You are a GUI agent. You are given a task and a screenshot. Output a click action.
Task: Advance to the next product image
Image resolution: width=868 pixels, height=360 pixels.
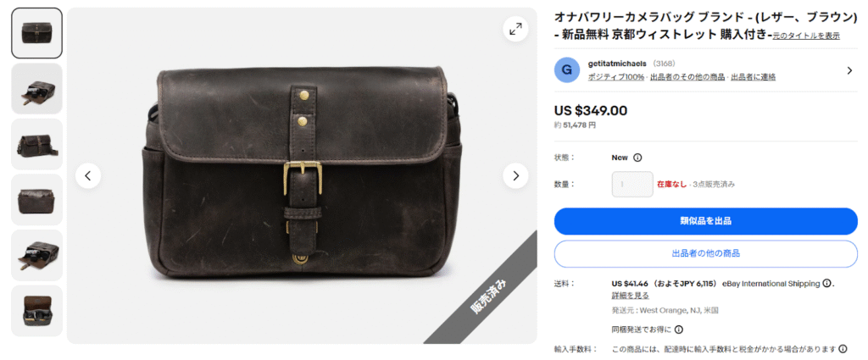pos(515,176)
